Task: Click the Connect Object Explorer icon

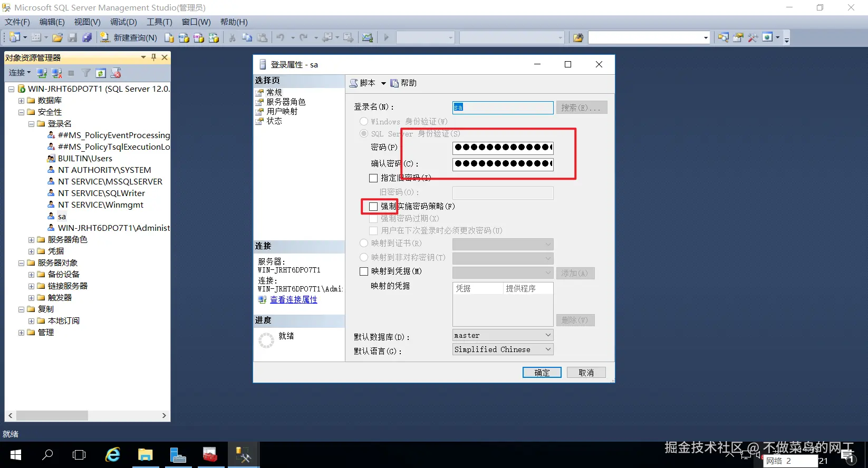Action: pos(42,73)
